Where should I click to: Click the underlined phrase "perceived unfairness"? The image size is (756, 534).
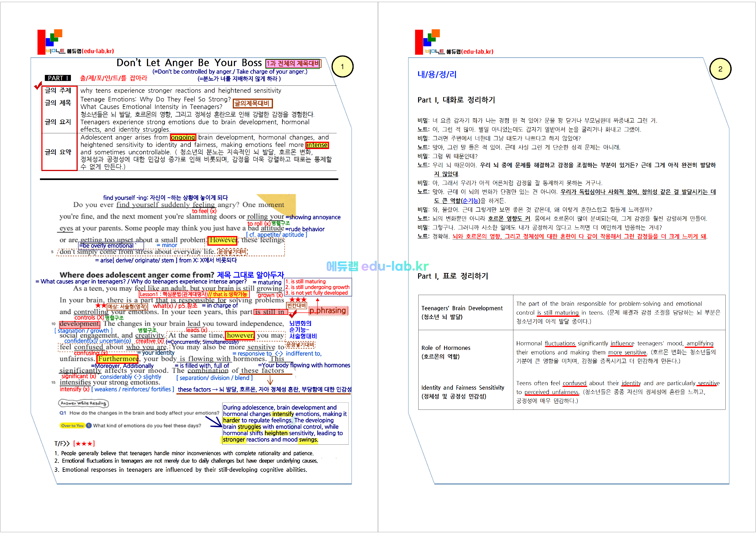pos(552,392)
